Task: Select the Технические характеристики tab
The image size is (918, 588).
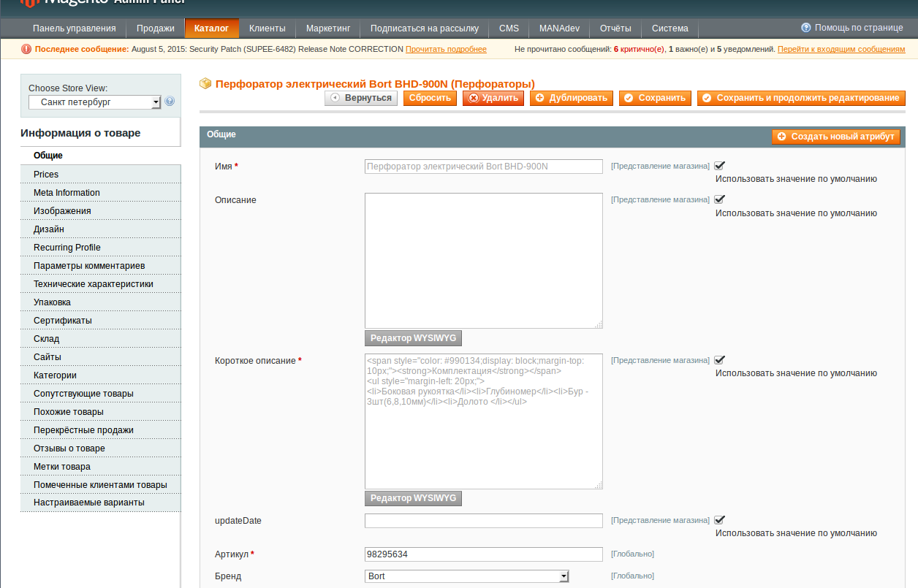Action: point(100,283)
